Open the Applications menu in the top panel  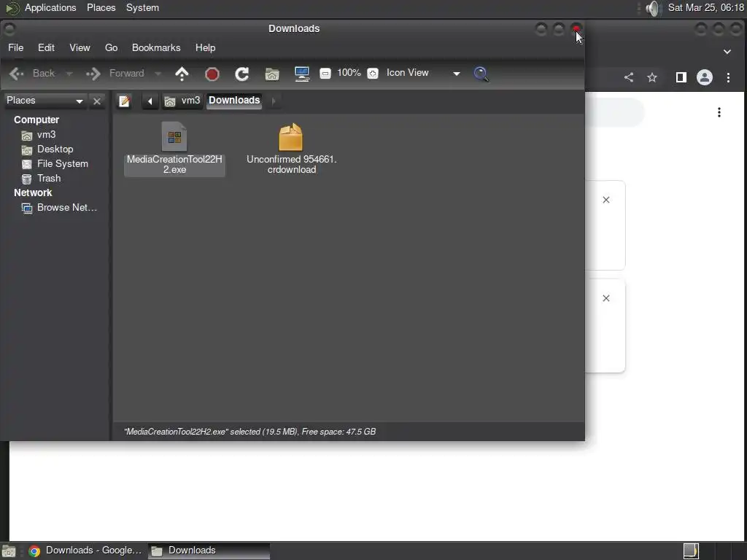click(50, 7)
